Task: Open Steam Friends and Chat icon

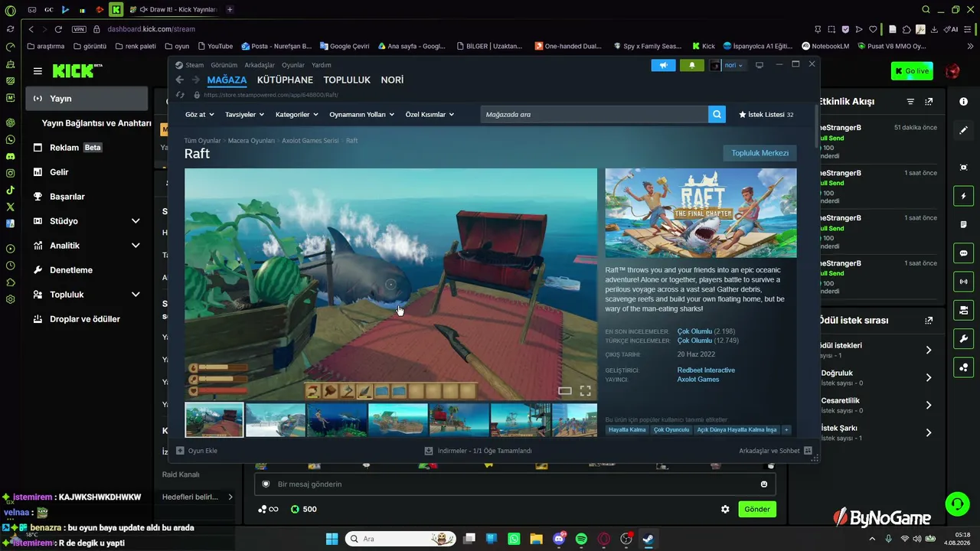Action: (808, 451)
